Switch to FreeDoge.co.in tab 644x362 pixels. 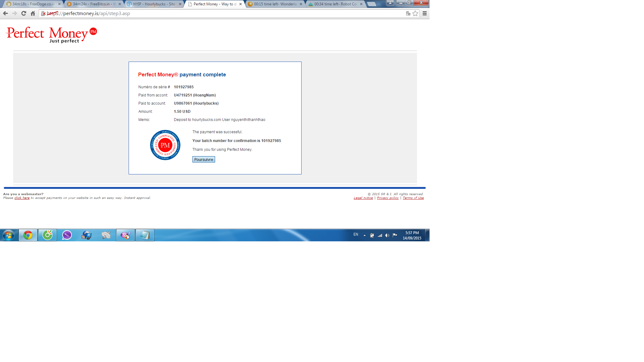[x=33, y=4]
